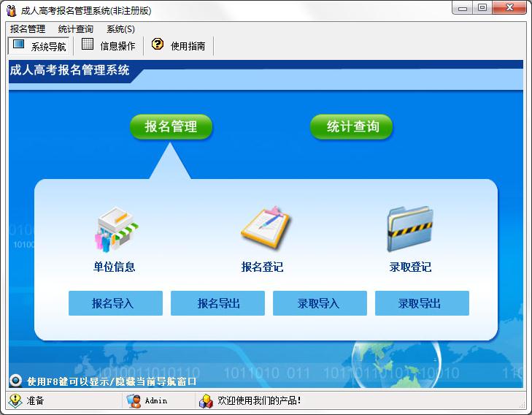Close the application window

point(509,8)
